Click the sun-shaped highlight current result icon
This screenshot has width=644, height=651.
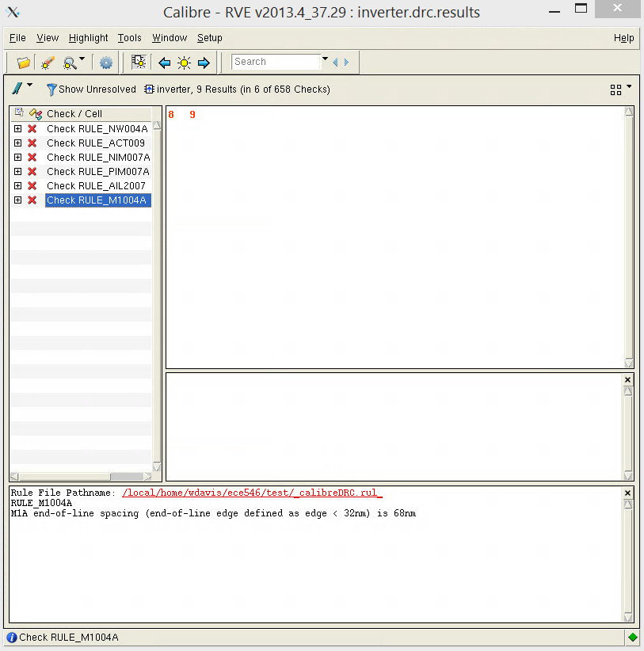[184, 63]
